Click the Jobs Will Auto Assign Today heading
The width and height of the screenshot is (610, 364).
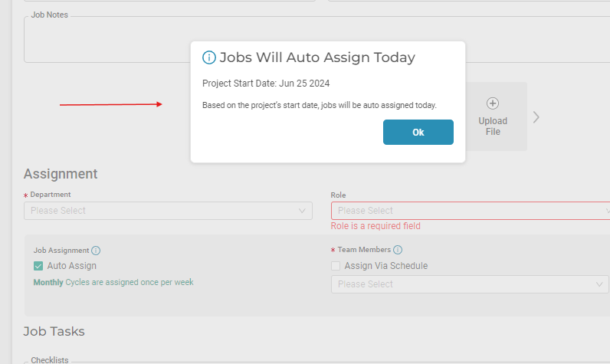317,57
